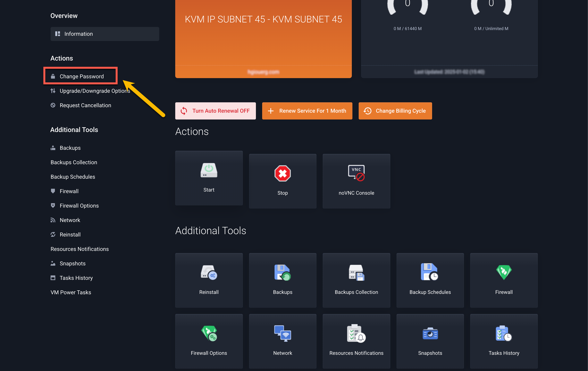
Task: Click the Backup Schedules clock icon tile
Action: [x=430, y=280]
